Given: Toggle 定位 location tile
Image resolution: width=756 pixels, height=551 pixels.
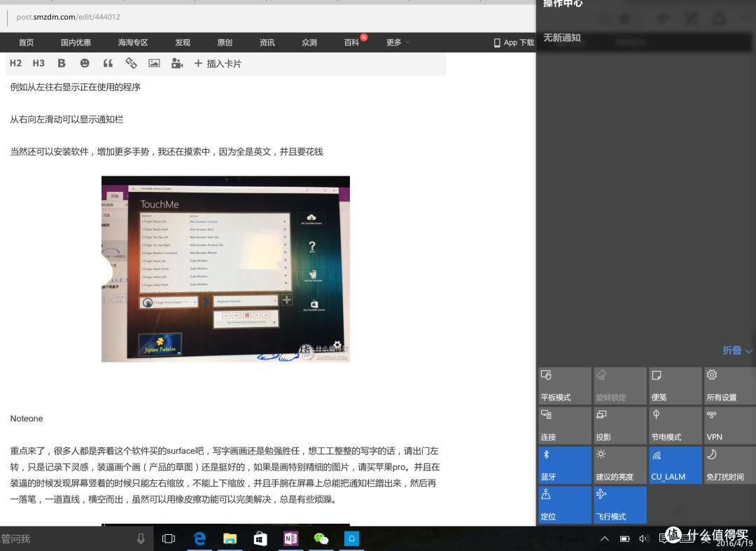Looking at the screenshot, I should click(565, 505).
